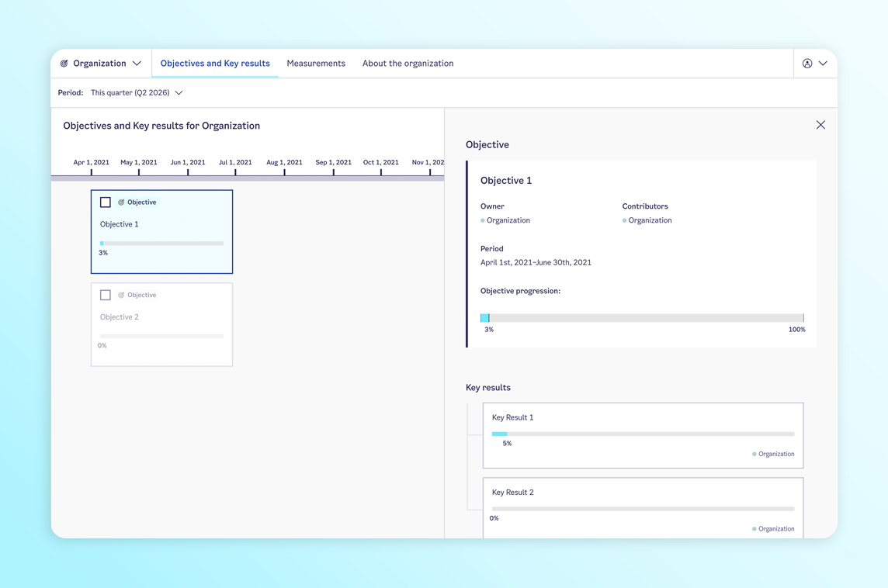Screen dimensions: 888x588
Task: Expand the user menu chevron
Action: click(823, 64)
